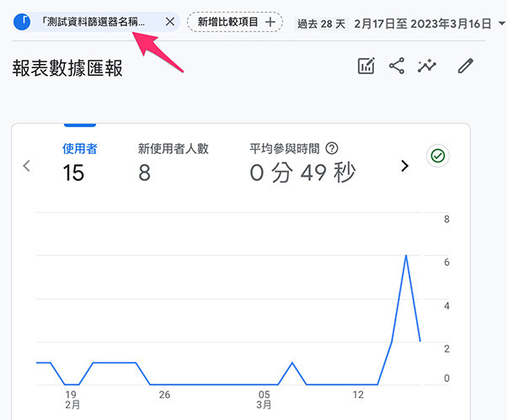The height and width of the screenshot is (420, 507).
Task: Click help icon beside 平均參與時間
Action: (332, 149)
